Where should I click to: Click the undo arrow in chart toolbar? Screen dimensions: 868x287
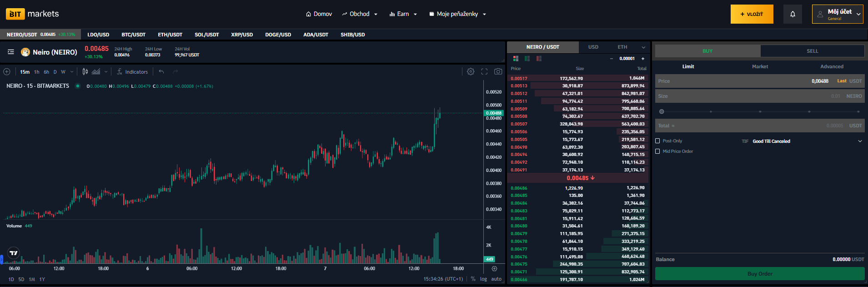161,71
